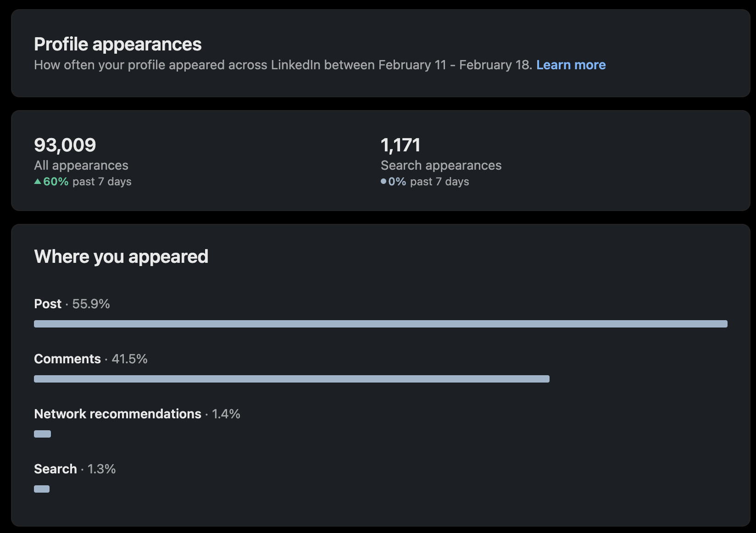Open the Learn more link
756x533 pixels.
pyautogui.click(x=571, y=65)
